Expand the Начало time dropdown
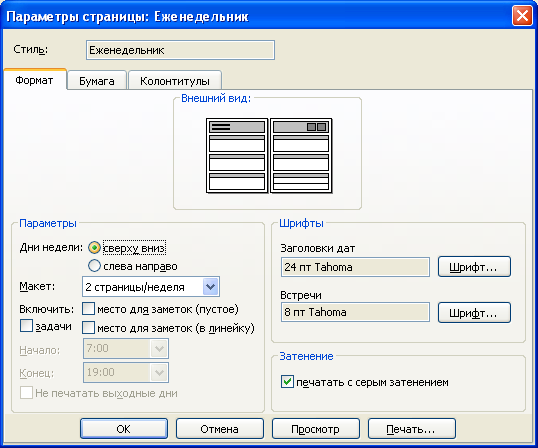 click(x=159, y=349)
